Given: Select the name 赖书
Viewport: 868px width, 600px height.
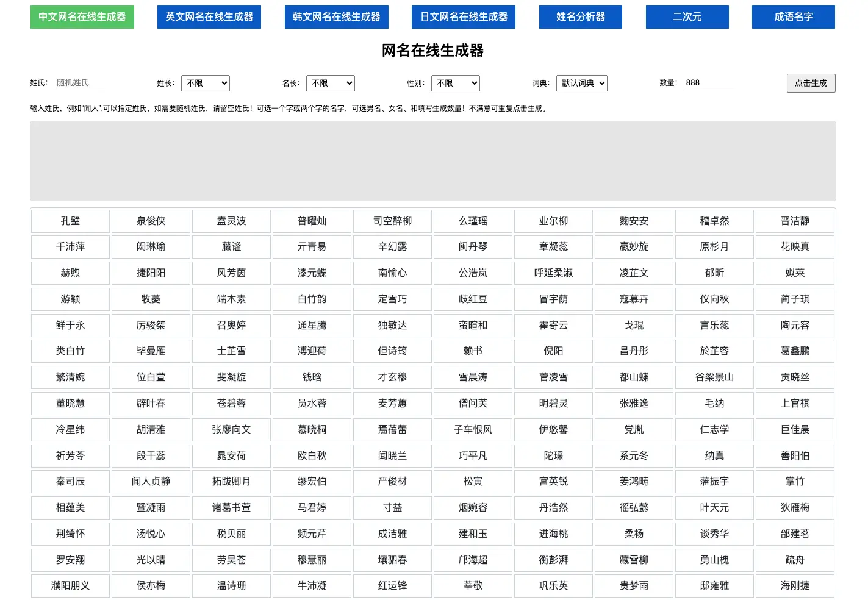Looking at the screenshot, I should point(473,351).
